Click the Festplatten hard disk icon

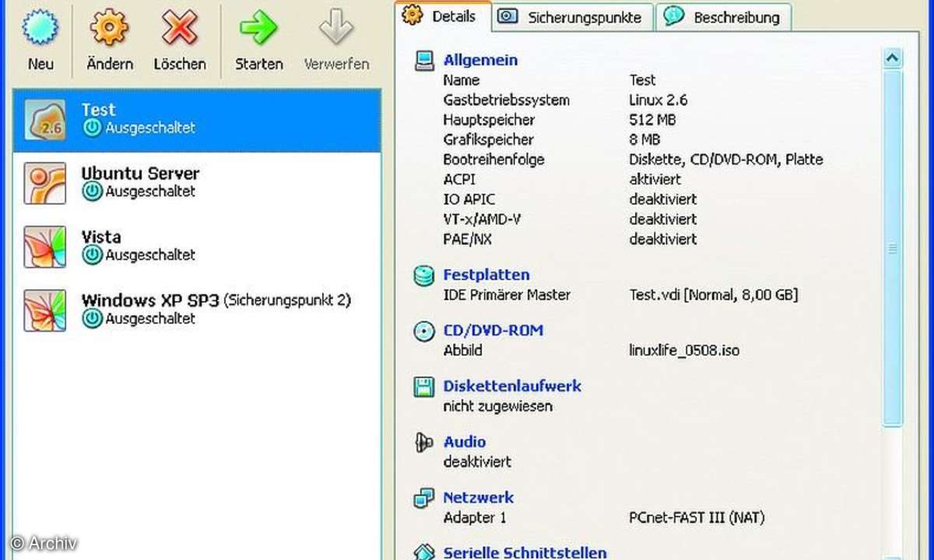tap(424, 275)
